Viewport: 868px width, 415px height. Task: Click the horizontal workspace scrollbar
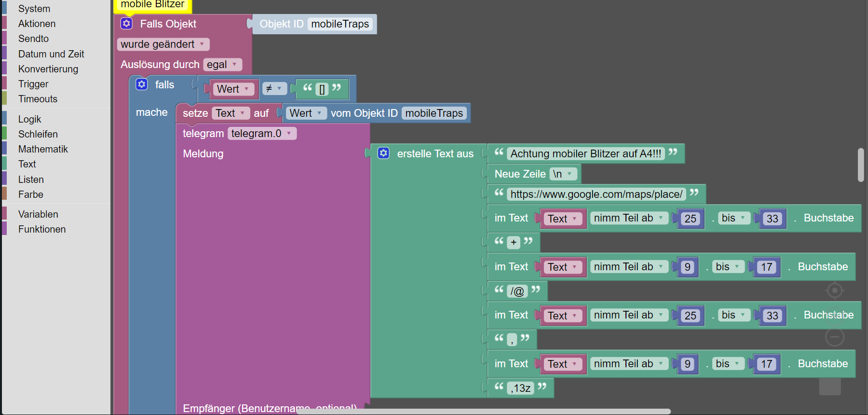[x=483, y=412]
